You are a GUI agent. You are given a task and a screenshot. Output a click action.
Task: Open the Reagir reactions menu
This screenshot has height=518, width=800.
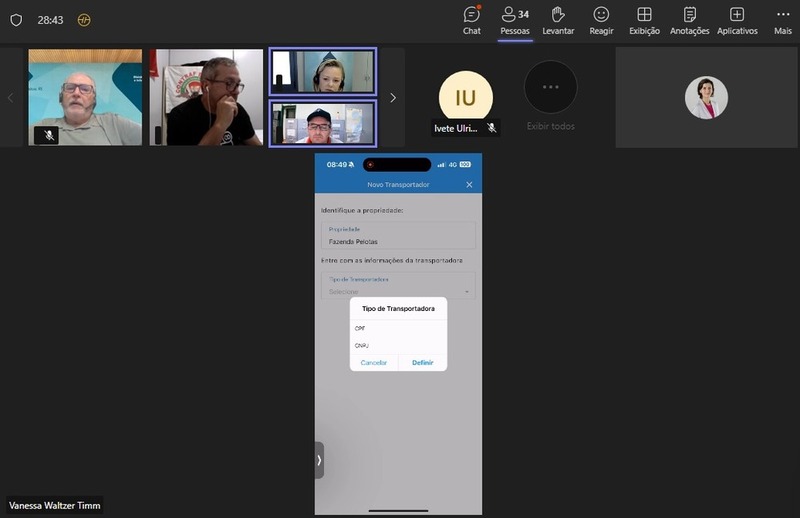[x=601, y=19]
